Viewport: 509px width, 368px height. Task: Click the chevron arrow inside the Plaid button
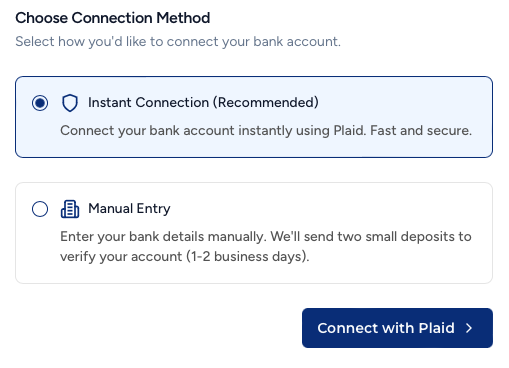[469, 328]
